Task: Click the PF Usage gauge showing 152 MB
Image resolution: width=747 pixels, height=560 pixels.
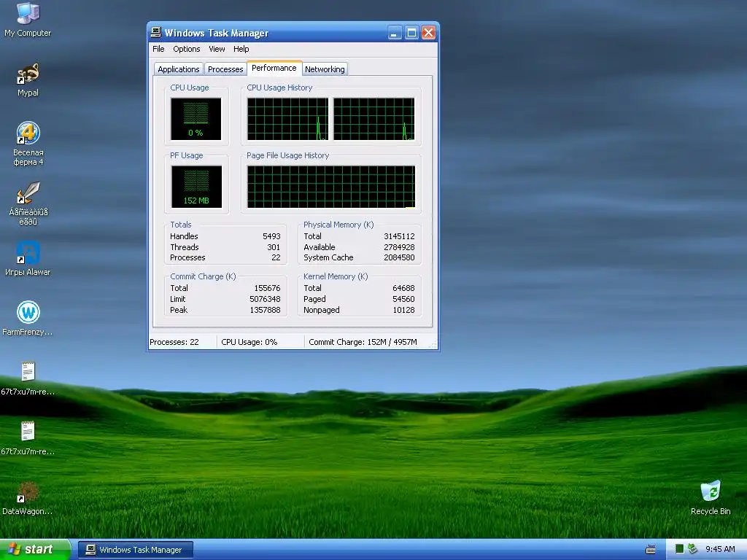Action: point(196,187)
